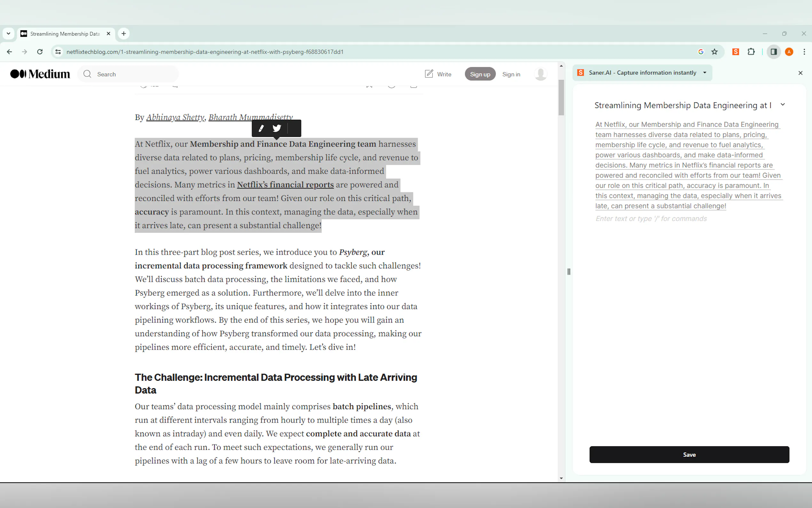Click the side panel resize handle
This screenshot has width=812, height=508.
(x=569, y=272)
